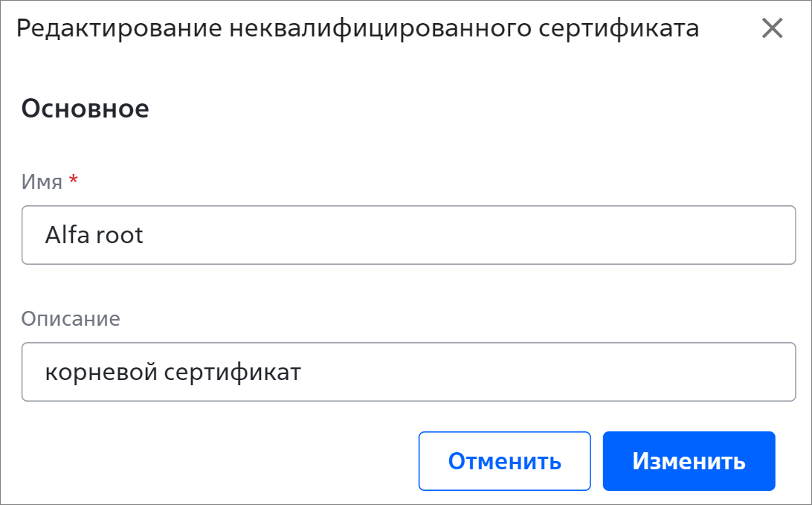Focus the Имя input field
The height and width of the screenshot is (505, 812).
(x=408, y=235)
